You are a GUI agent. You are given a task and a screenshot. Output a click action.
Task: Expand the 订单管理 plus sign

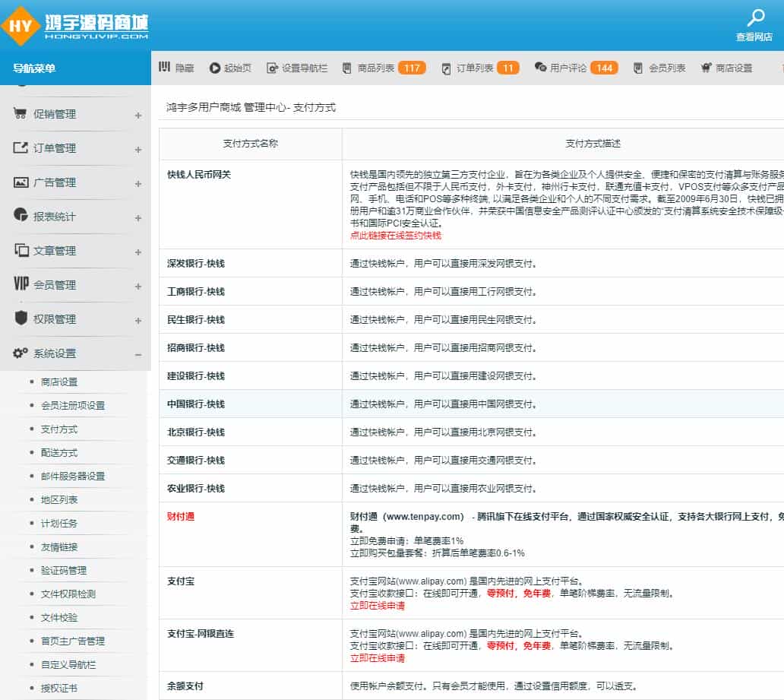click(x=138, y=150)
